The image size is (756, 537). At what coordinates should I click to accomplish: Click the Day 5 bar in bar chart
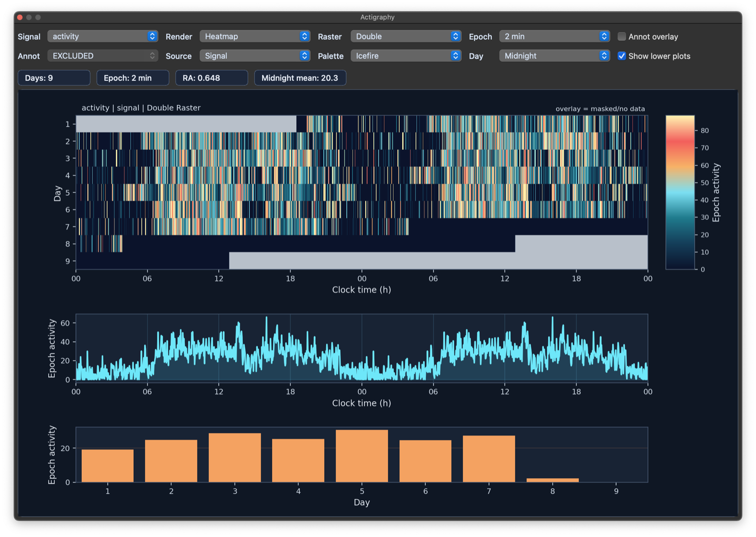362,456
